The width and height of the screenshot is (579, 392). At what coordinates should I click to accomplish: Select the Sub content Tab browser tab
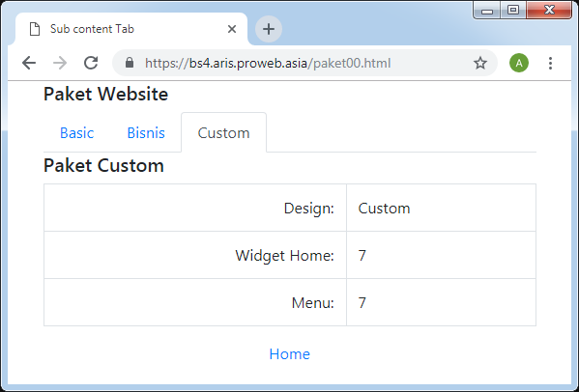click(131, 29)
